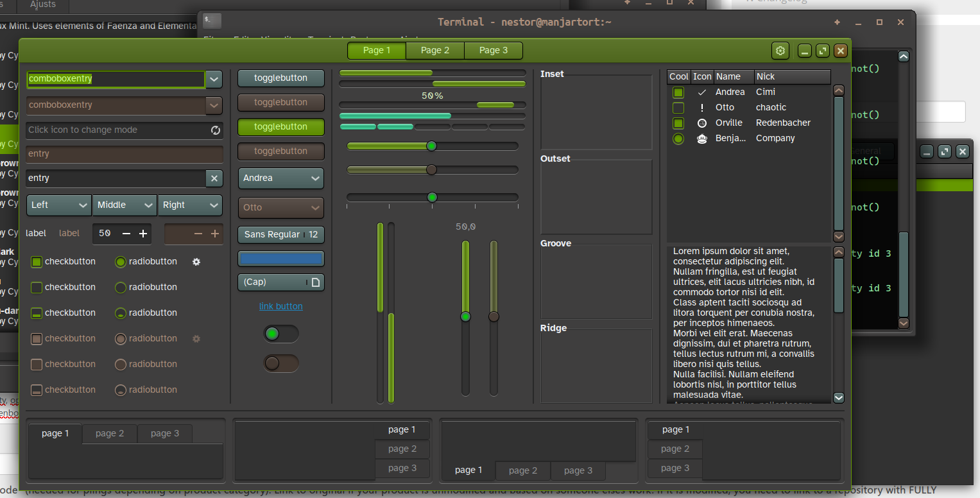Image resolution: width=980 pixels, height=498 pixels.
Task: Click the horizontal slider knob with tick marks
Action: coord(433,197)
